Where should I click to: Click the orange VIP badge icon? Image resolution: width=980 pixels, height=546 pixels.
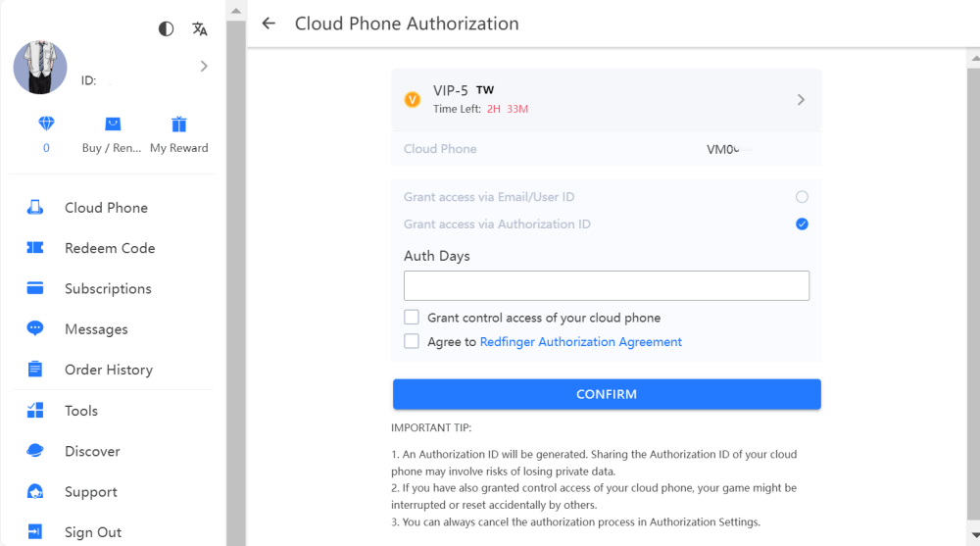413,99
